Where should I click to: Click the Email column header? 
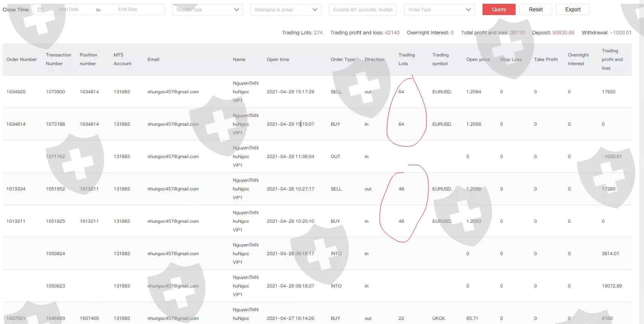click(x=154, y=59)
